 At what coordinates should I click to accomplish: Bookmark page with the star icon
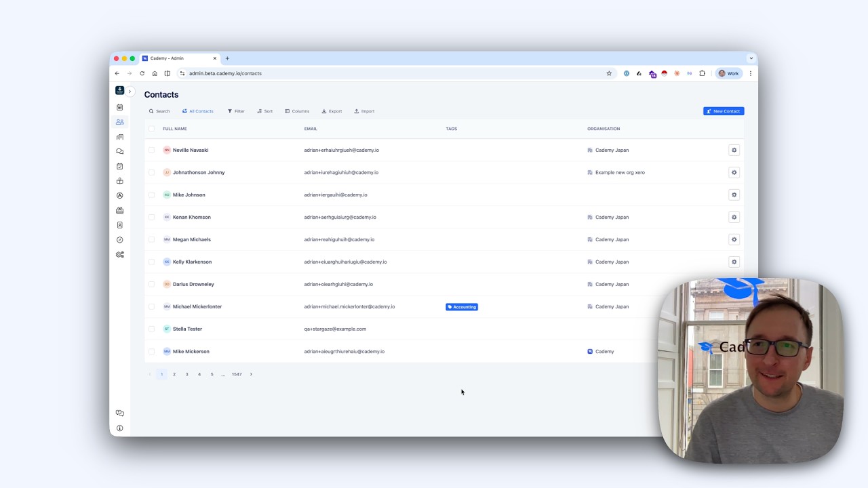(x=609, y=73)
